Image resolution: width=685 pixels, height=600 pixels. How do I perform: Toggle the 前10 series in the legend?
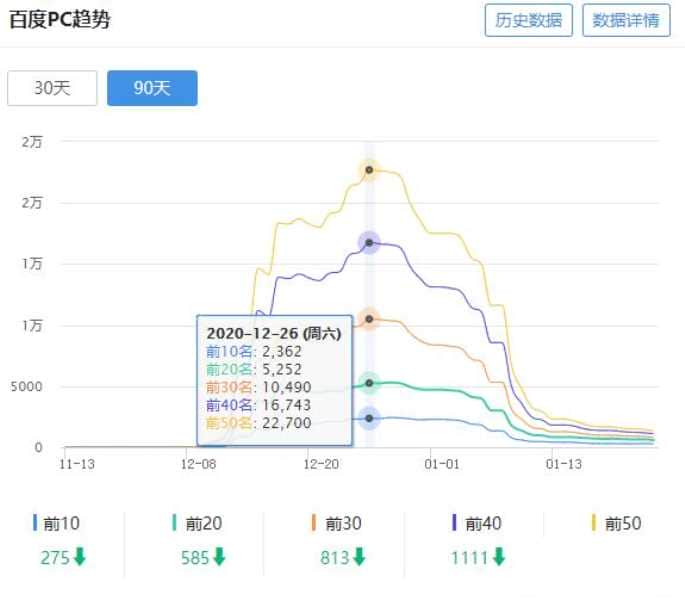[x=59, y=523]
